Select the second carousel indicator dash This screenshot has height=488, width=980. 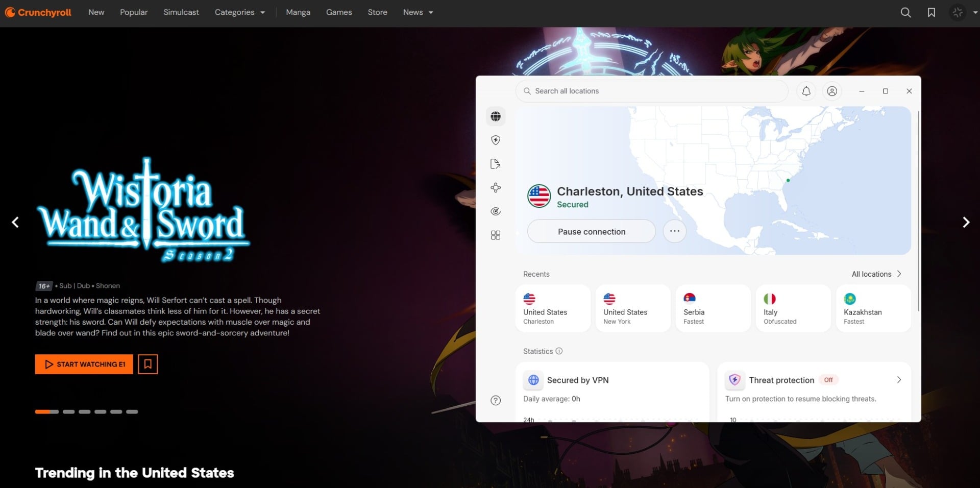[69, 412]
